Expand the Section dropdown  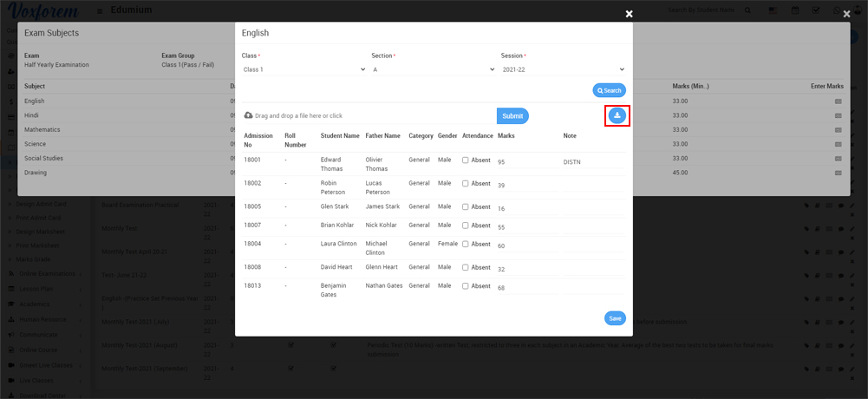[x=433, y=69]
